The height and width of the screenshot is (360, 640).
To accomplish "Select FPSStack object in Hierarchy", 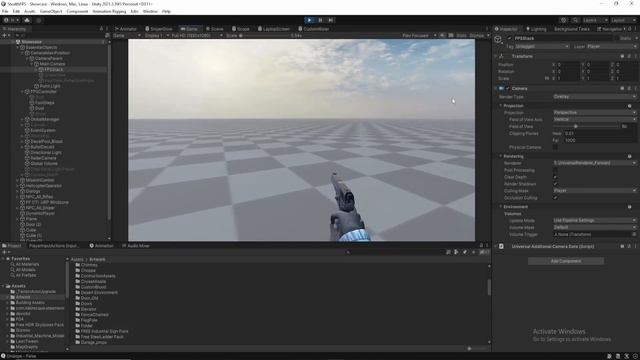I will pyautogui.click(x=53, y=69).
